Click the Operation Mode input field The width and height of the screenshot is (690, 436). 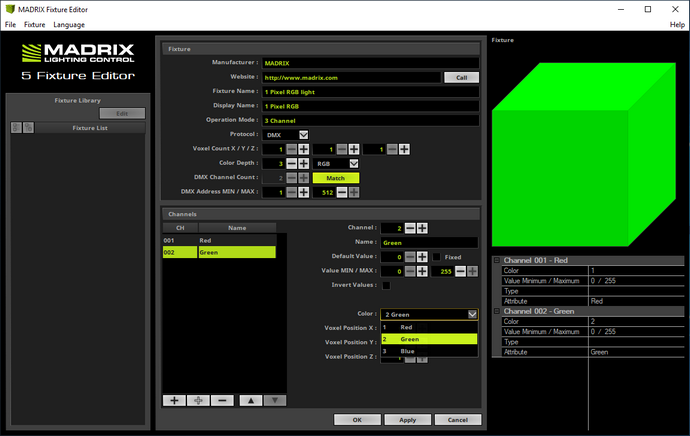tap(371, 121)
